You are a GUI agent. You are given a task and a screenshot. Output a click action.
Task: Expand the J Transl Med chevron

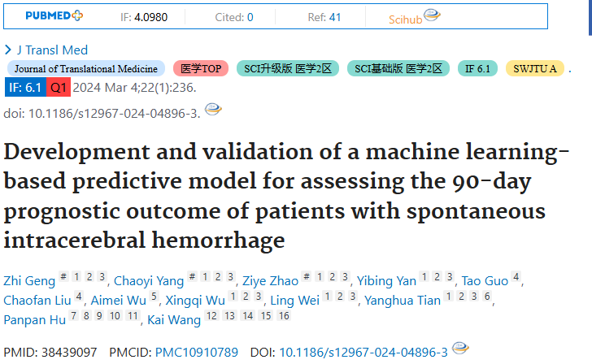[x=8, y=50]
